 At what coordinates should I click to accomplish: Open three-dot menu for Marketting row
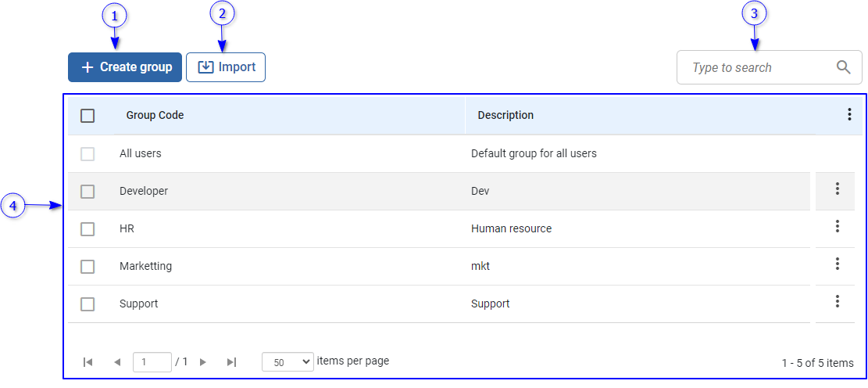point(837,264)
